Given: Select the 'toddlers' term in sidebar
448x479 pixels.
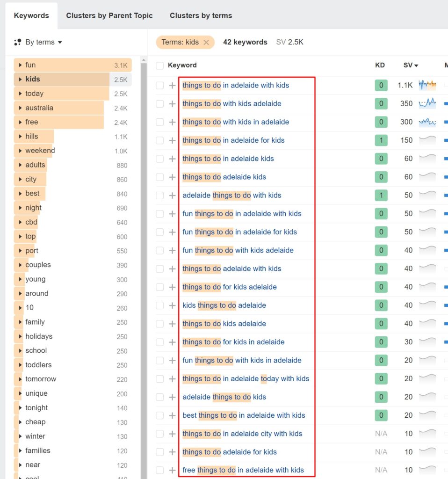Looking at the screenshot, I should pos(72,365).
